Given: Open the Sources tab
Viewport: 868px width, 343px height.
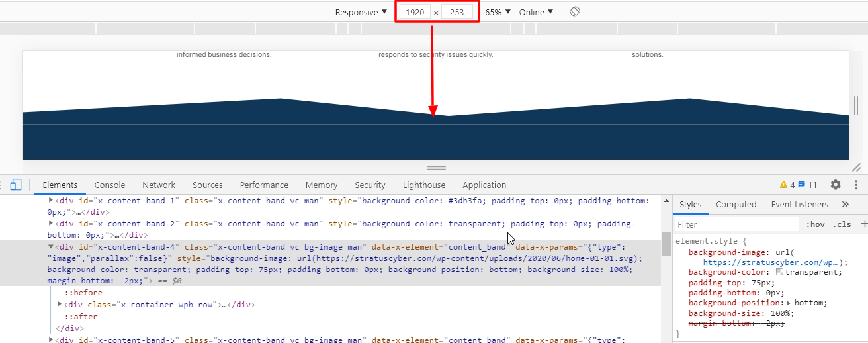Looking at the screenshot, I should pyautogui.click(x=208, y=185).
